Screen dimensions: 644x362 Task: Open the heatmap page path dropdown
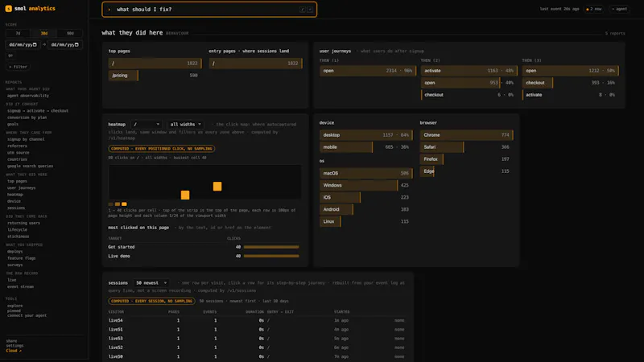[147, 125]
